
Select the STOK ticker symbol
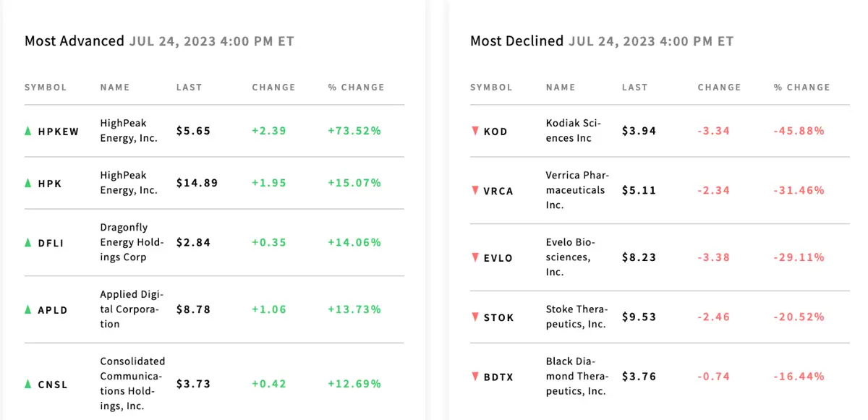[x=498, y=317]
